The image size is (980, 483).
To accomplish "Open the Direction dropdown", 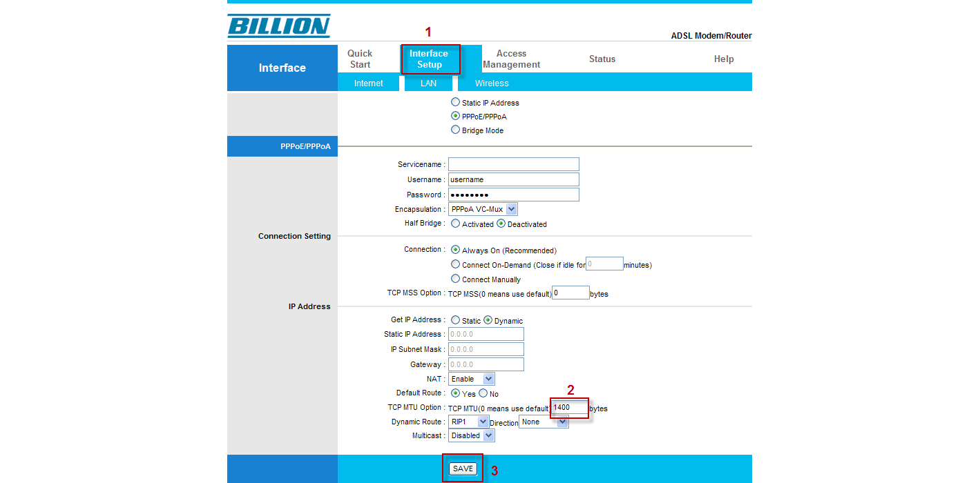I will tap(544, 422).
